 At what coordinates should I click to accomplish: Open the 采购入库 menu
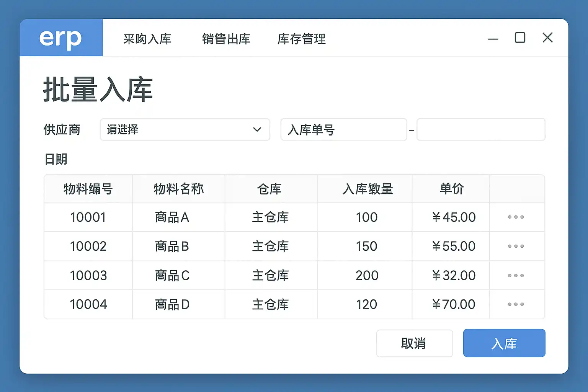[147, 39]
